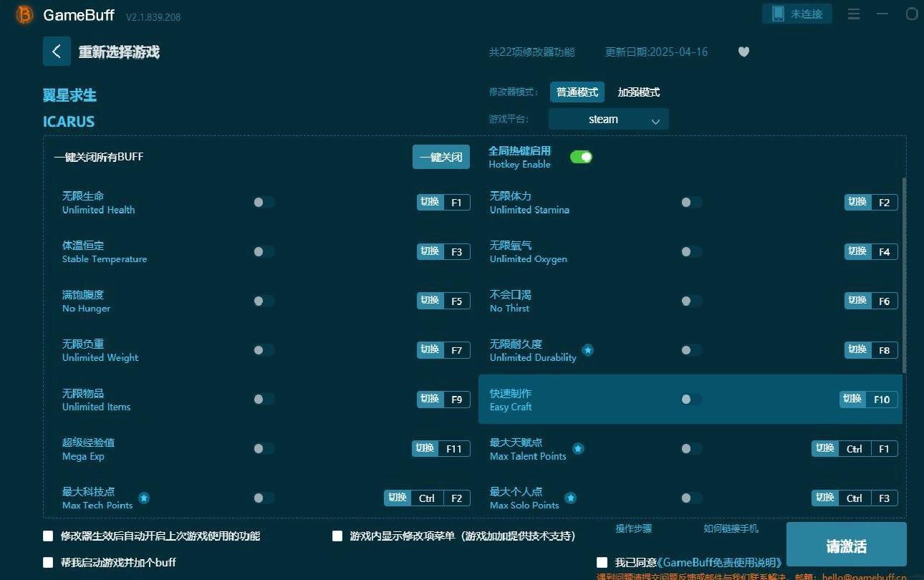Click star badge beside Max Talent Points

(578, 449)
